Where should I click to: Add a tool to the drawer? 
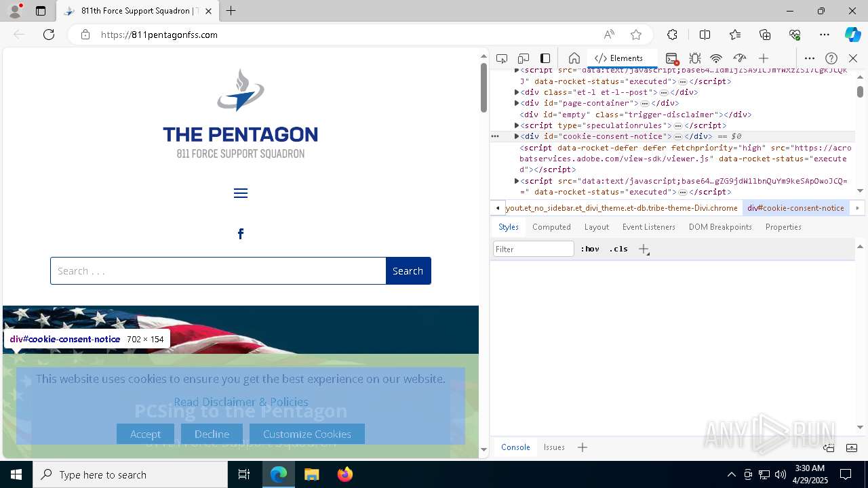[583, 447]
